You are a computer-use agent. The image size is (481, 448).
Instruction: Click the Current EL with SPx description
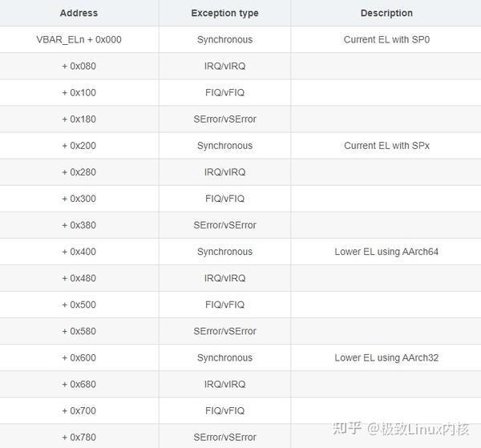(386, 145)
